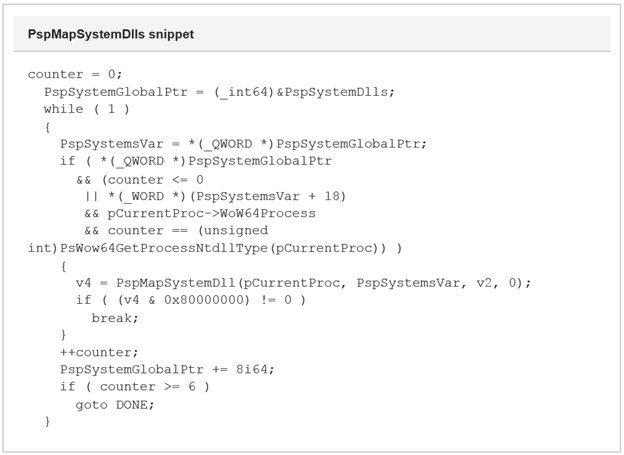Click the "goto DONE;" statement
Image resolution: width=624 pixels, height=455 pixels.
[x=115, y=404]
